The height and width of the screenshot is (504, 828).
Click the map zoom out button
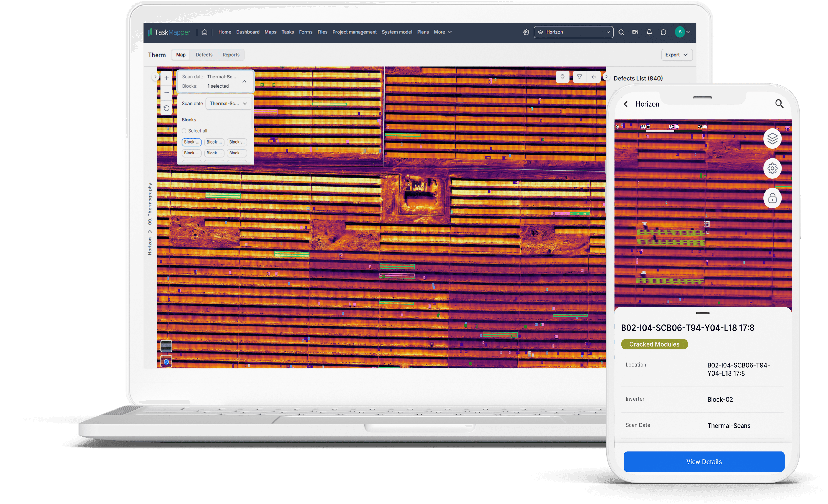166,93
